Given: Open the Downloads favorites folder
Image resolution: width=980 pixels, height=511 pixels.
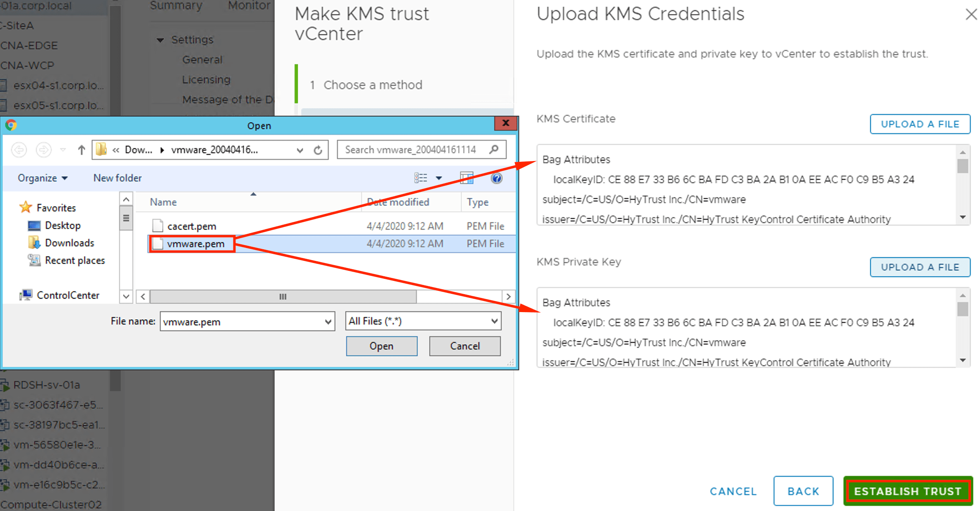Looking at the screenshot, I should 69,243.
